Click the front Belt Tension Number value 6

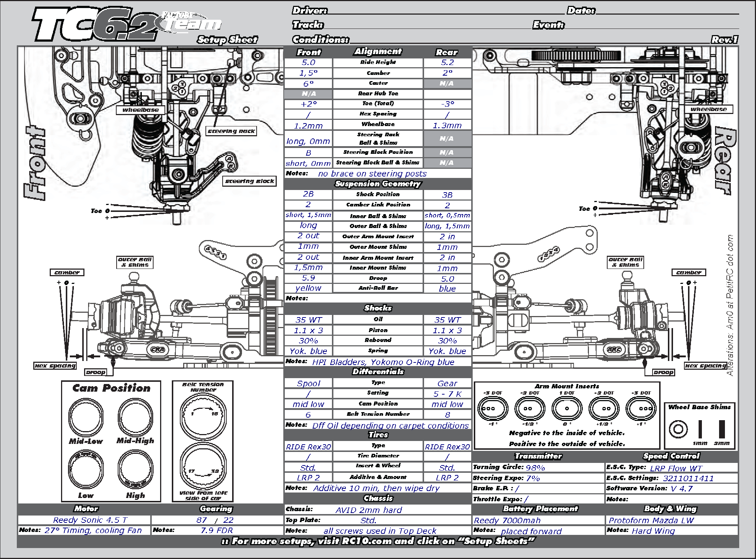[x=308, y=415]
